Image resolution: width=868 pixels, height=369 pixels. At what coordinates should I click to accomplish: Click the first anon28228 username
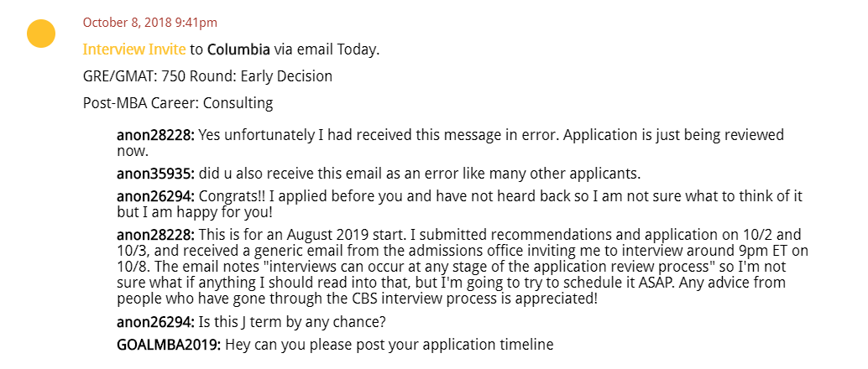tap(155, 134)
